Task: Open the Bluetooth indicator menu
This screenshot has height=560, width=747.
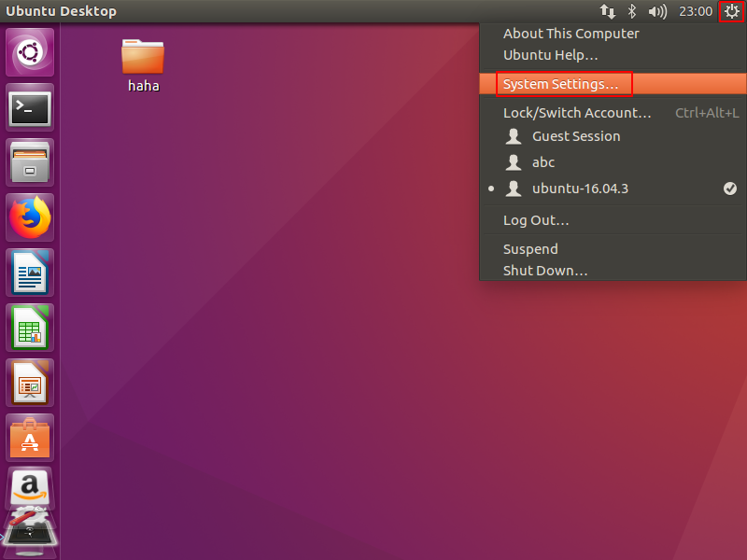Action: tap(632, 11)
